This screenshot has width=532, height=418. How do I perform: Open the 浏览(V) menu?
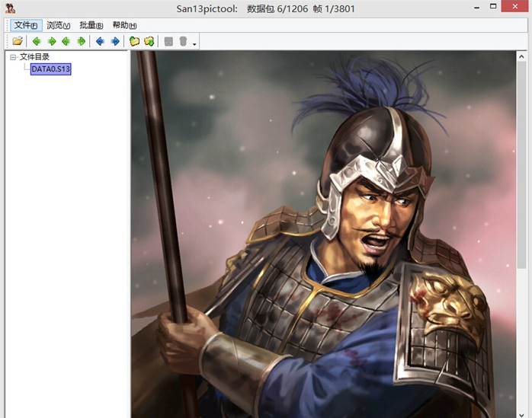click(x=58, y=25)
